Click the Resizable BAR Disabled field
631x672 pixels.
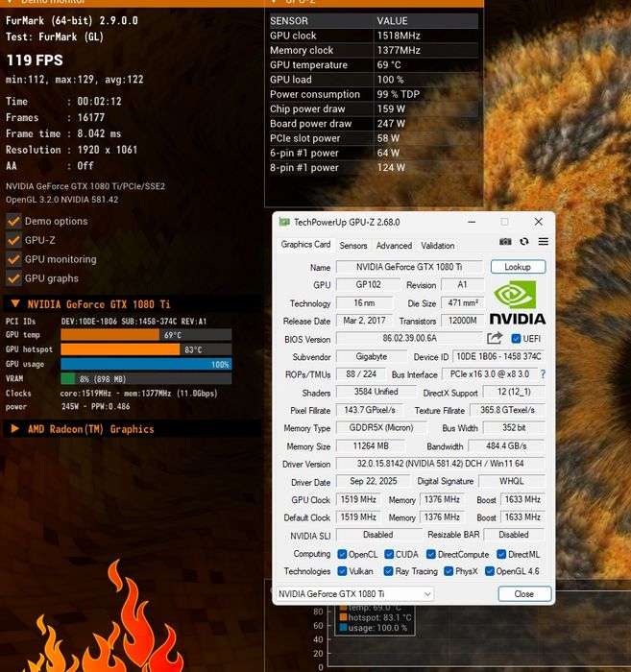coord(514,535)
